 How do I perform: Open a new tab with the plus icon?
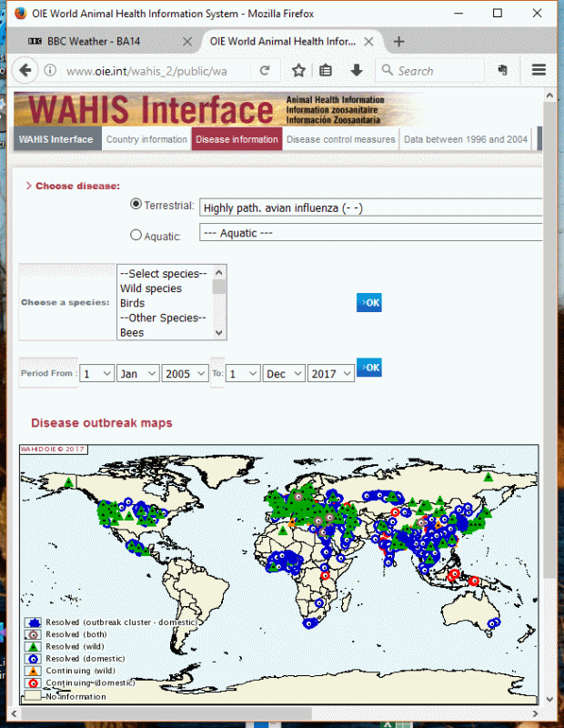coord(399,42)
